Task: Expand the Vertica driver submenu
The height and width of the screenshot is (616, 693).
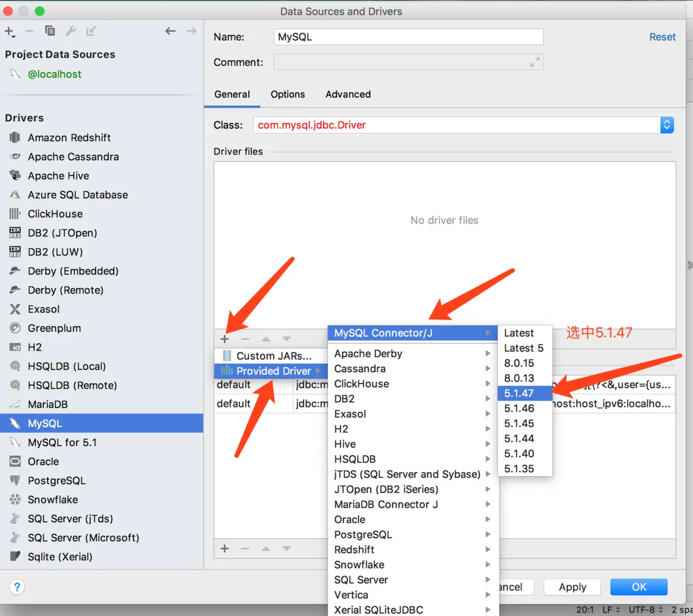Action: click(412, 595)
